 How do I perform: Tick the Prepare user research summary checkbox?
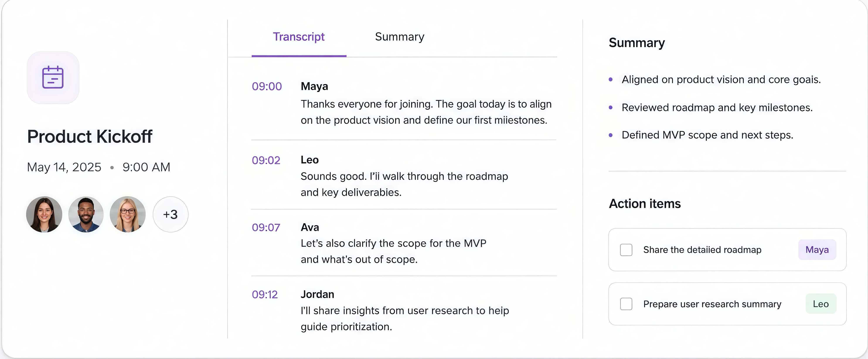point(626,304)
